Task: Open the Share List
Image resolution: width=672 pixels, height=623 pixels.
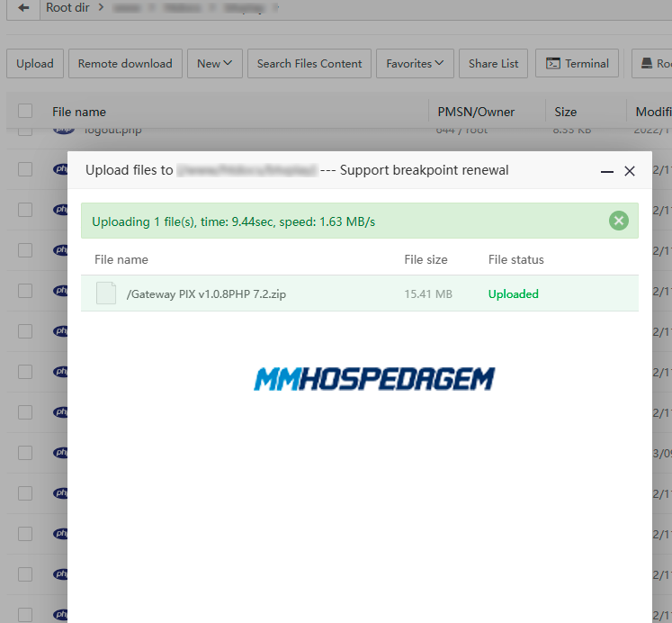Action: (x=493, y=63)
